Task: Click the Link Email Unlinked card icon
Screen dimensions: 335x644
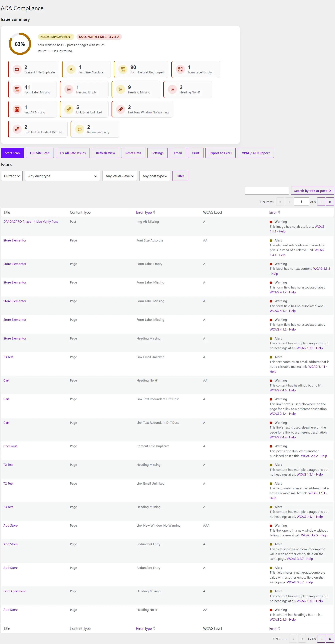Action: click(69, 109)
